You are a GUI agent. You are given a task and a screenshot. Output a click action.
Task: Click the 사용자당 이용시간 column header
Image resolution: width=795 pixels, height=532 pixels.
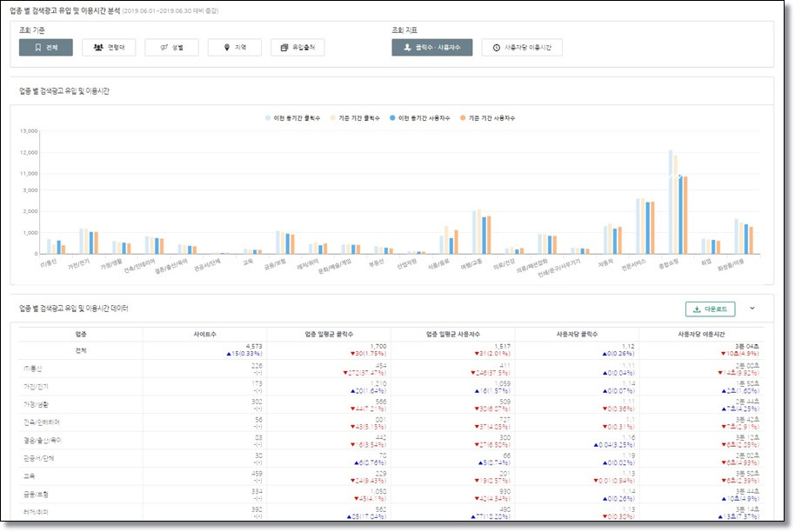[x=701, y=334]
